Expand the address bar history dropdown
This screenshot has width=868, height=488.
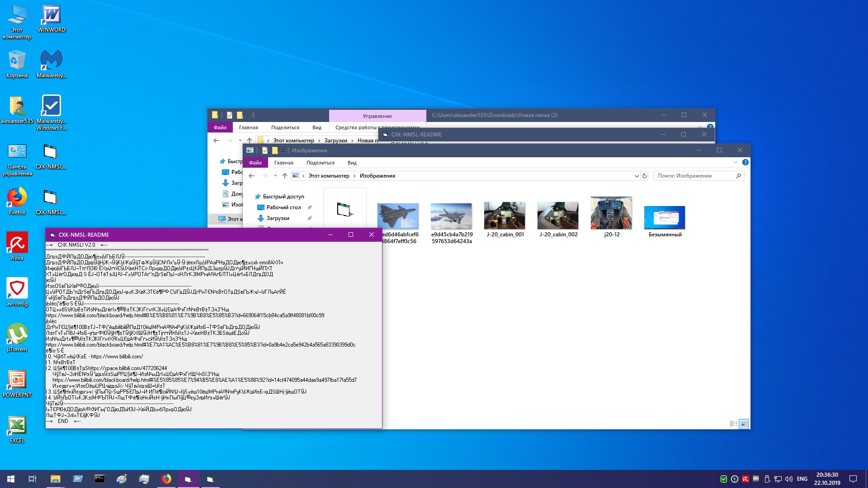point(637,176)
